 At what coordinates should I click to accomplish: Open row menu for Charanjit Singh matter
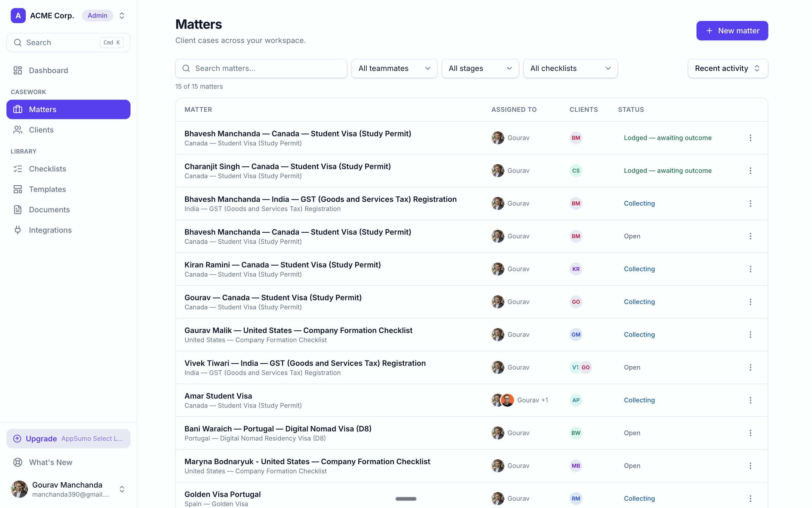coord(750,171)
